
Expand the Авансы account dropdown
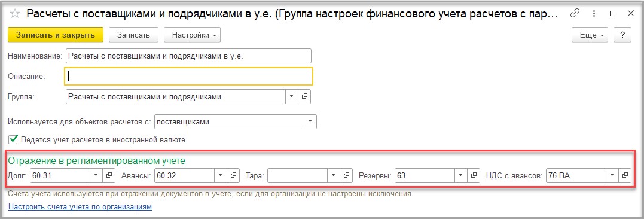point(221,176)
